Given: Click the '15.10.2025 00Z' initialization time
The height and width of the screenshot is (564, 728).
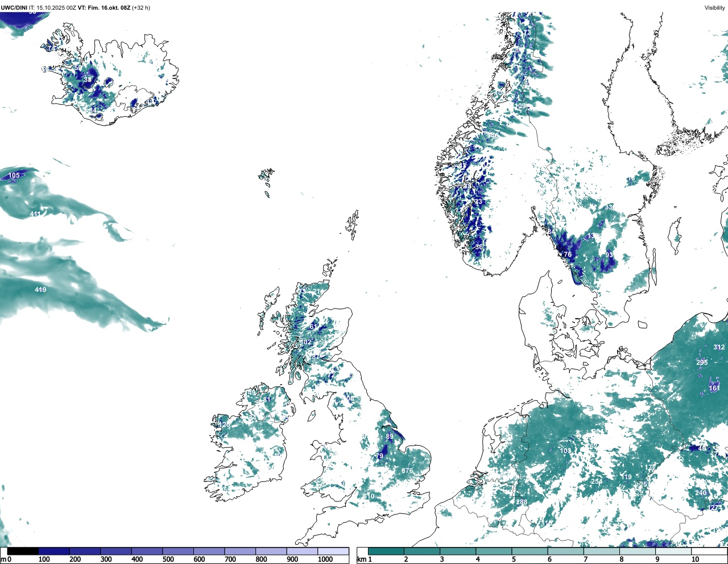Looking at the screenshot, I should [x=56, y=7].
